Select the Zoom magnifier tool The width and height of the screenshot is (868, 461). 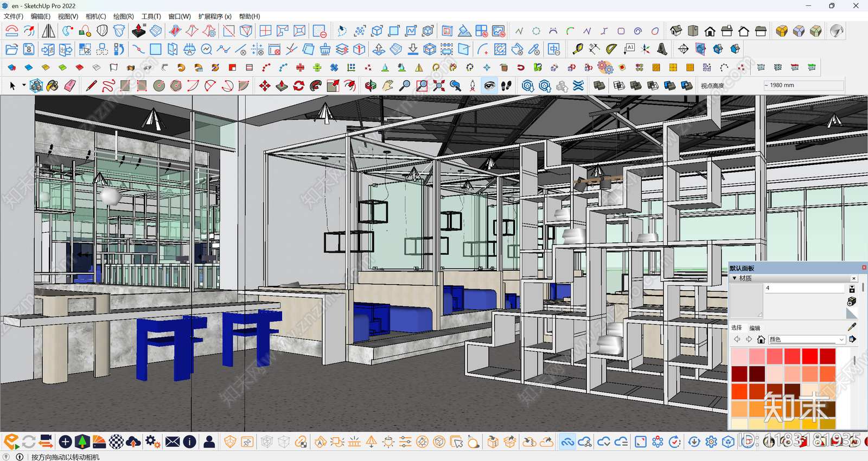click(x=405, y=86)
